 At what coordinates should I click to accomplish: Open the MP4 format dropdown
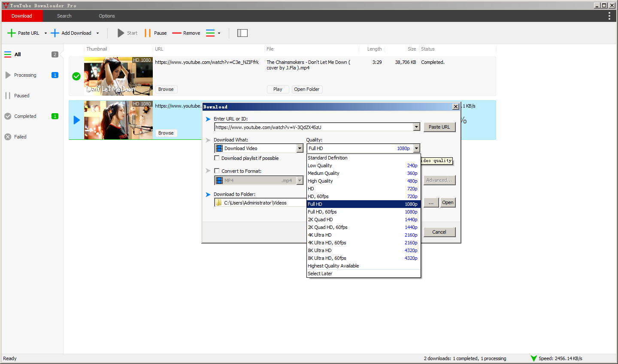pos(259,180)
